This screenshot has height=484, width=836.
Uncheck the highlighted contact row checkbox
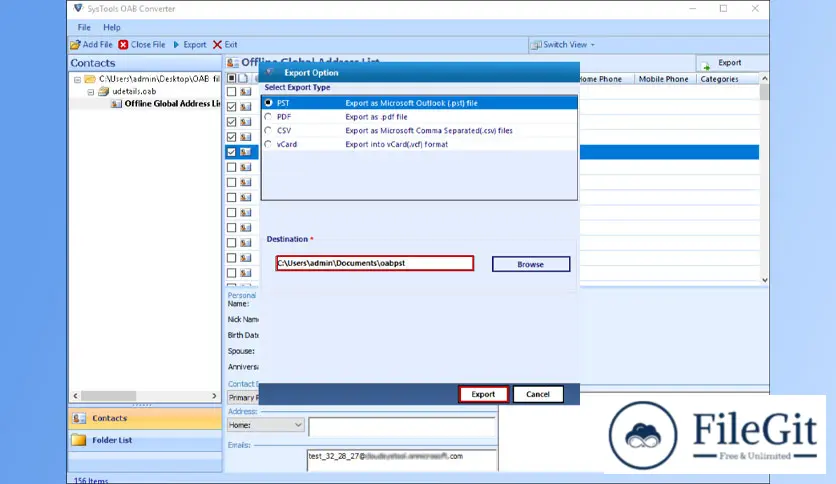click(231, 152)
